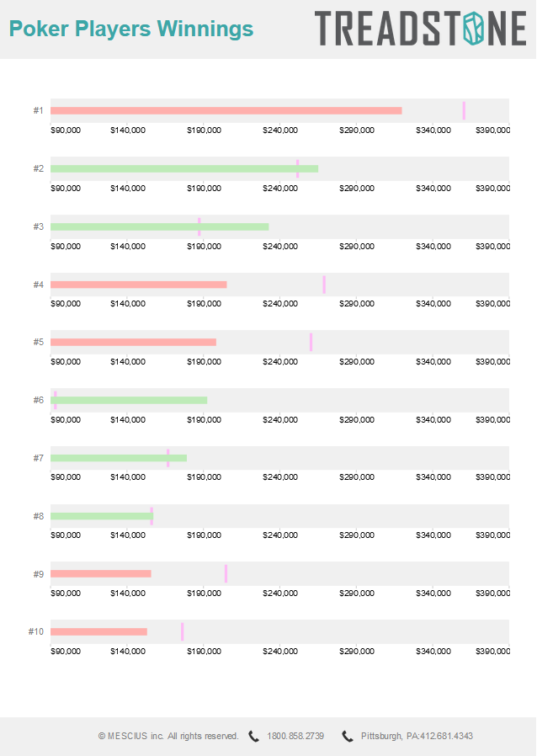
Task: Click the pink target marker on row #9
Action: (x=226, y=574)
